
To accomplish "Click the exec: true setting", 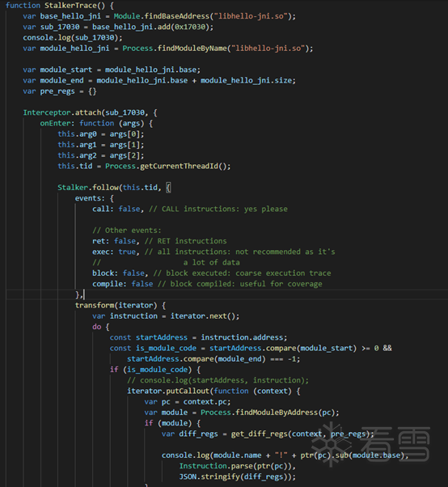I will pyautogui.click(x=114, y=252).
